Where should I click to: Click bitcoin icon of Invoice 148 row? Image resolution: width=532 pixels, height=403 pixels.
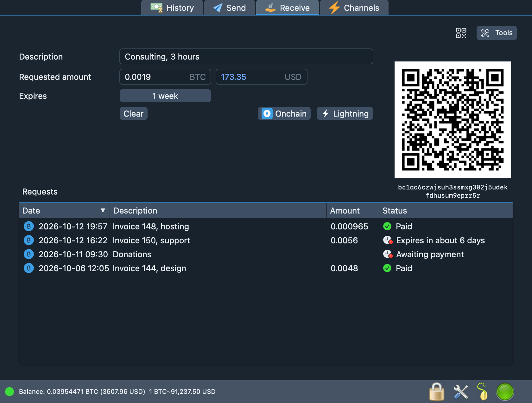coord(29,226)
